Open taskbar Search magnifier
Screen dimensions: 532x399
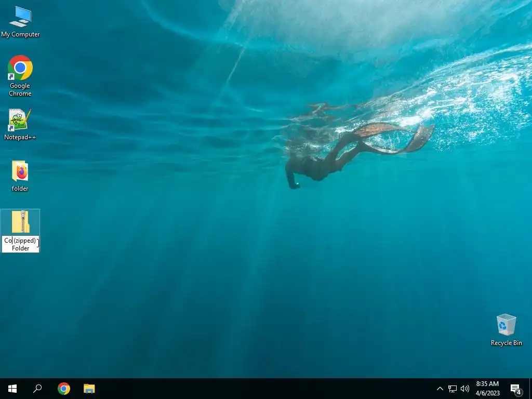tap(37, 389)
